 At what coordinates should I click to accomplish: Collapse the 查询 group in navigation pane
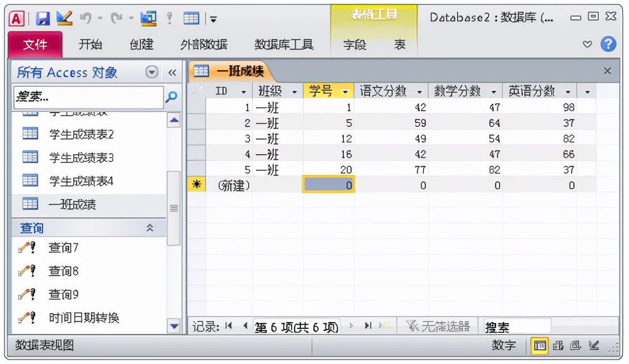(x=150, y=228)
